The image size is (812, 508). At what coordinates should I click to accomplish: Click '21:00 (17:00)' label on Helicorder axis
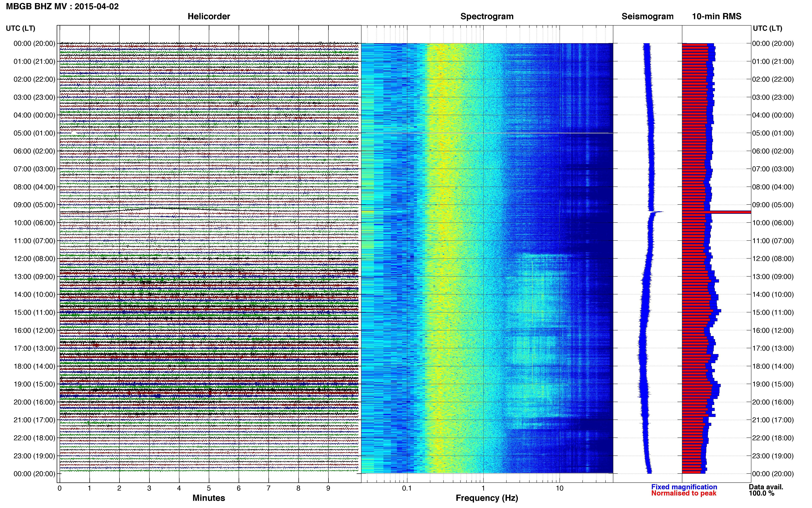coord(34,420)
